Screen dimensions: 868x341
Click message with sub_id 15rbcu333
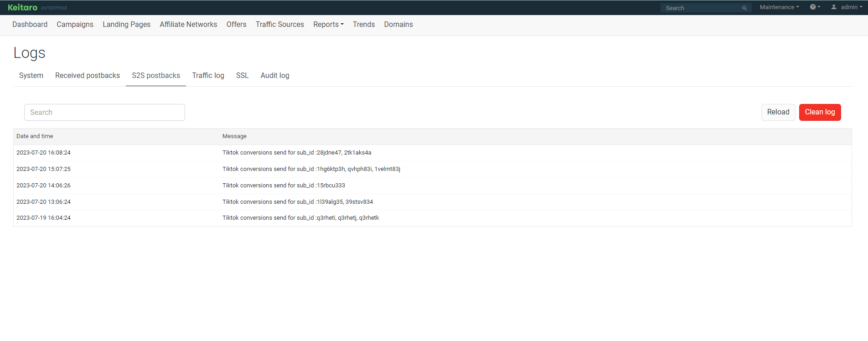point(284,186)
